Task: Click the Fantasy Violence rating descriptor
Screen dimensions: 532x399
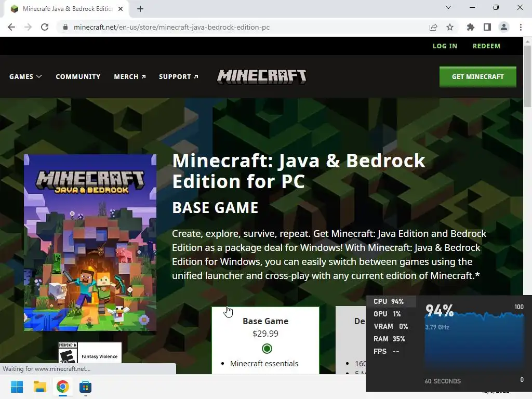Action: 99,356
